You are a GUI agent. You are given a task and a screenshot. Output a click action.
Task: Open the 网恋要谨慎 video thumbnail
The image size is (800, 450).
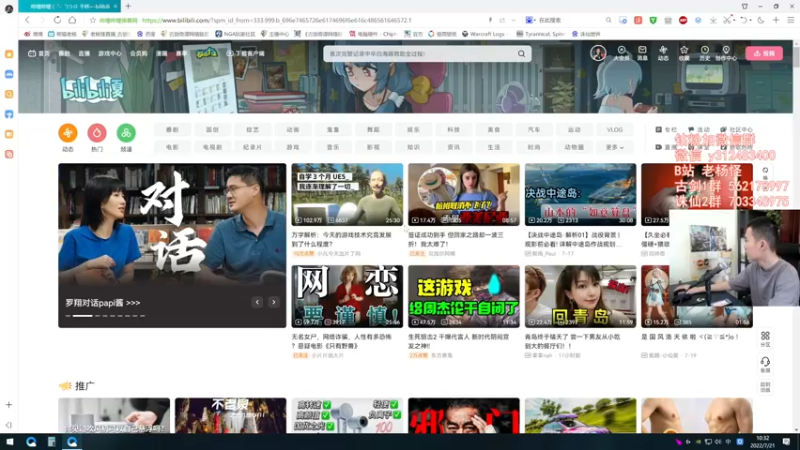(x=347, y=296)
